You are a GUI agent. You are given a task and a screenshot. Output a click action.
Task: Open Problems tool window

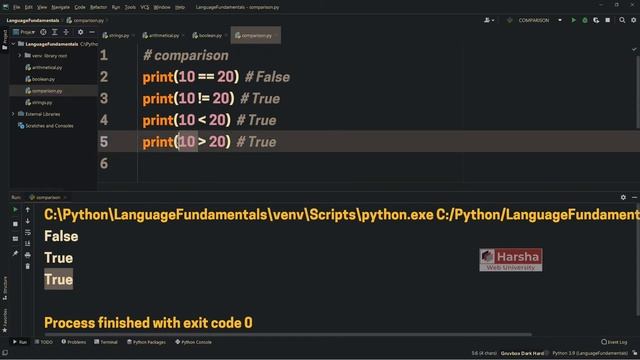click(73, 342)
